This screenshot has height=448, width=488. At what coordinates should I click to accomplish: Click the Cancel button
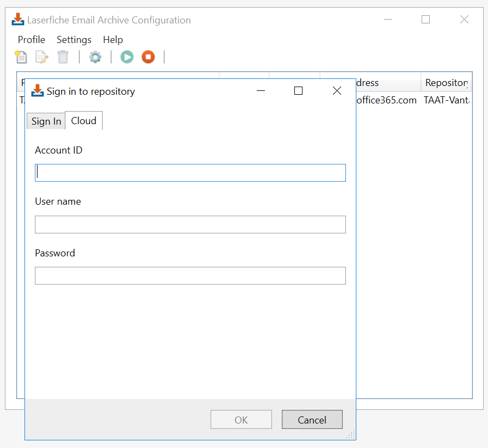tap(312, 420)
